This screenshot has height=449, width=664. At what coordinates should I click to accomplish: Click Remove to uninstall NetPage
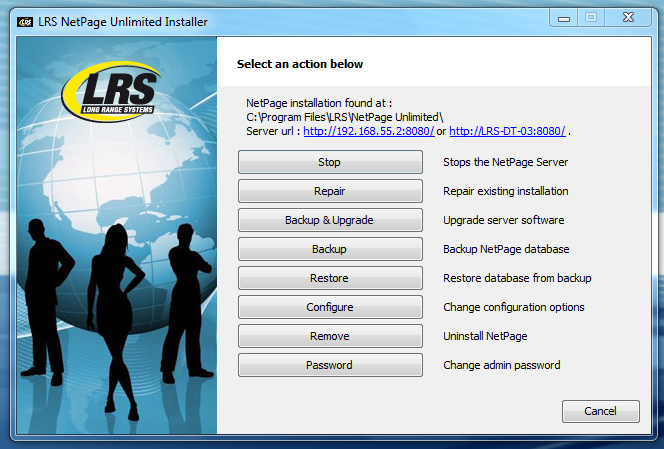pyautogui.click(x=330, y=336)
